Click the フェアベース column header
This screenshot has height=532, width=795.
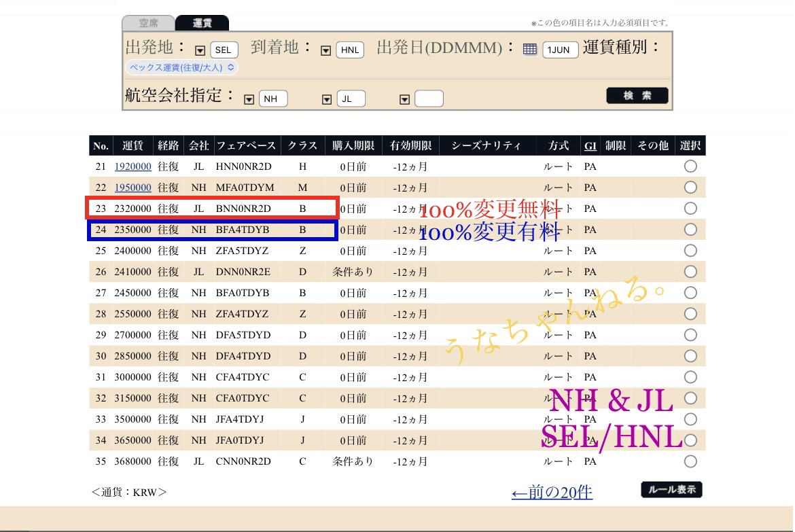(x=247, y=145)
